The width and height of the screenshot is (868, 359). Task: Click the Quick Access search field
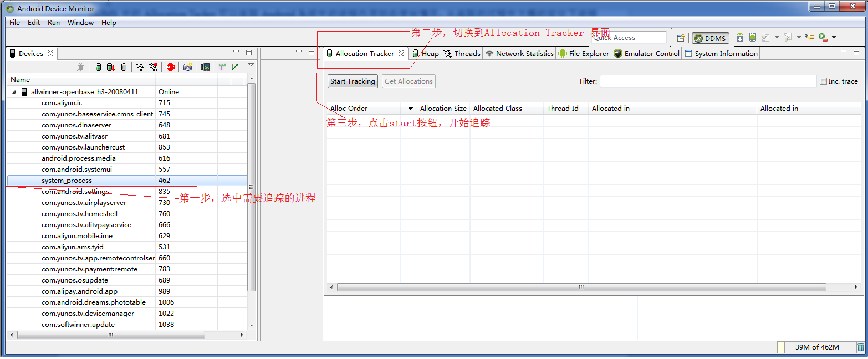(629, 38)
